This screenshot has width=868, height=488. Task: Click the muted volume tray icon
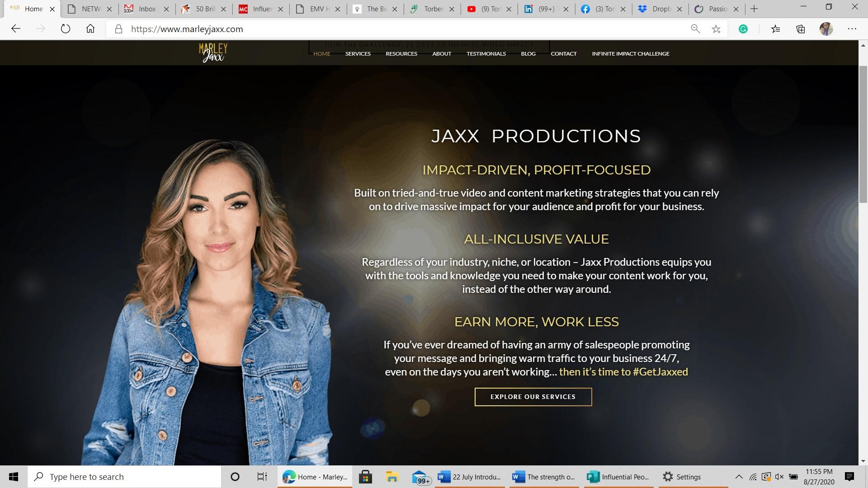[779, 477]
